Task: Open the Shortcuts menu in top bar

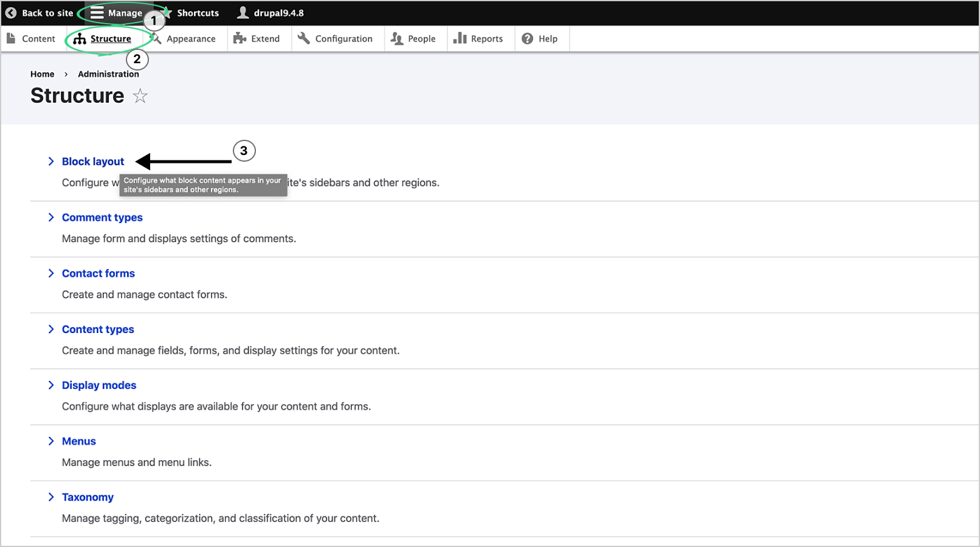Action: pyautogui.click(x=198, y=13)
